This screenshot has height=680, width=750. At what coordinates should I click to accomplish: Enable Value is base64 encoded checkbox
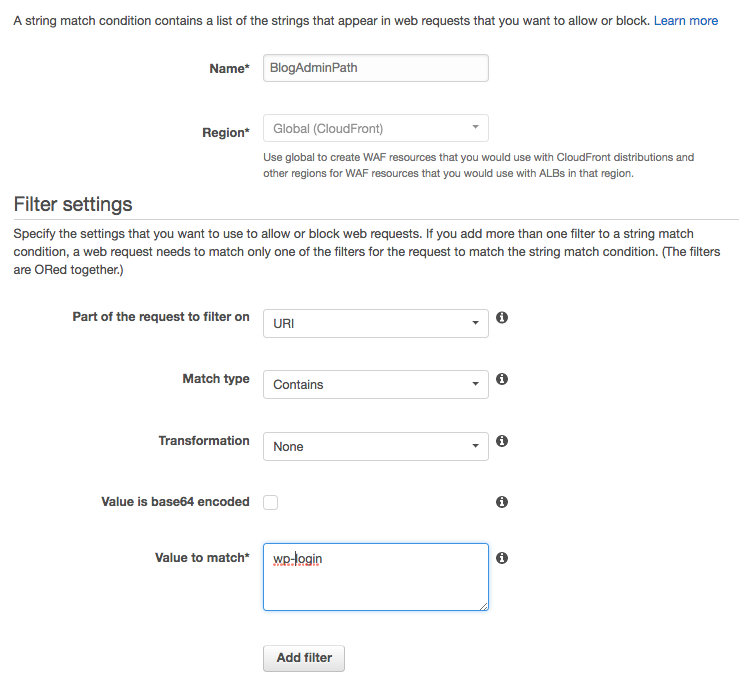(x=271, y=502)
